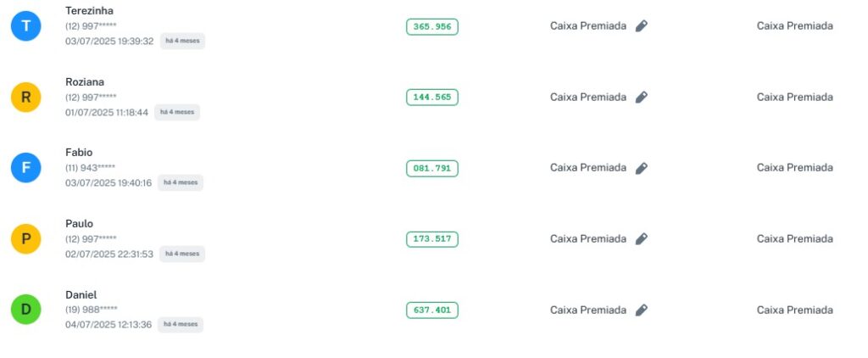Click Roziana's 'há 4 meses' tag
Screen dimensions: 868x358
[x=177, y=112]
